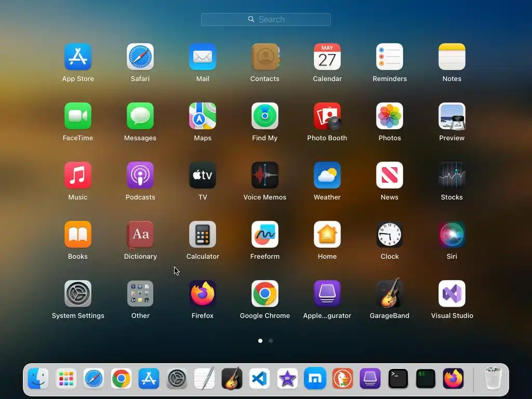
Task: Open the GarageBand guitar icon in the Dock
Action: click(x=232, y=378)
